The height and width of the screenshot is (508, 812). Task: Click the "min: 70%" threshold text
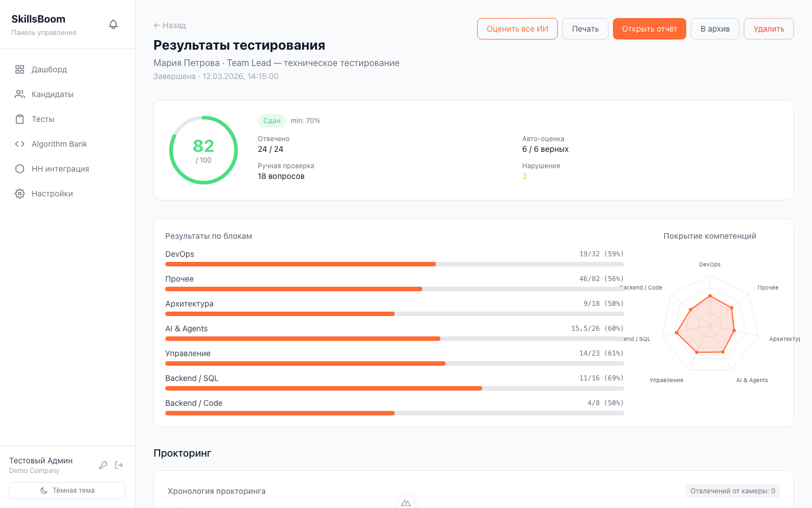[x=306, y=121]
